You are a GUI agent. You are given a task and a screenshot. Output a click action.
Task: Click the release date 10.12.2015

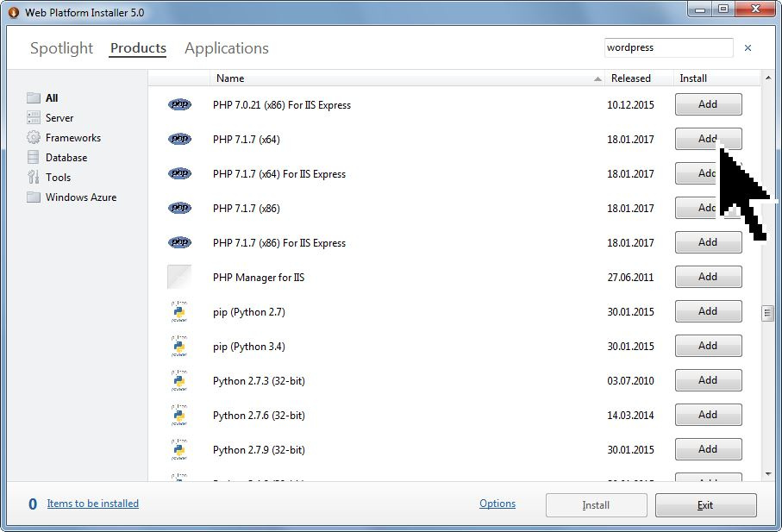click(x=630, y=105)
